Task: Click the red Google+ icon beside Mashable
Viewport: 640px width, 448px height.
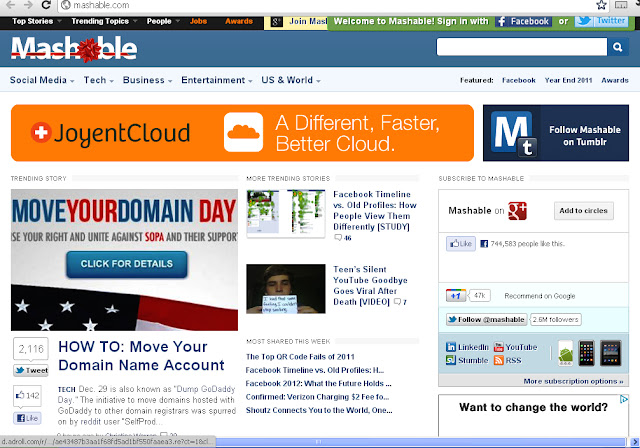Action: pos(517,211)
